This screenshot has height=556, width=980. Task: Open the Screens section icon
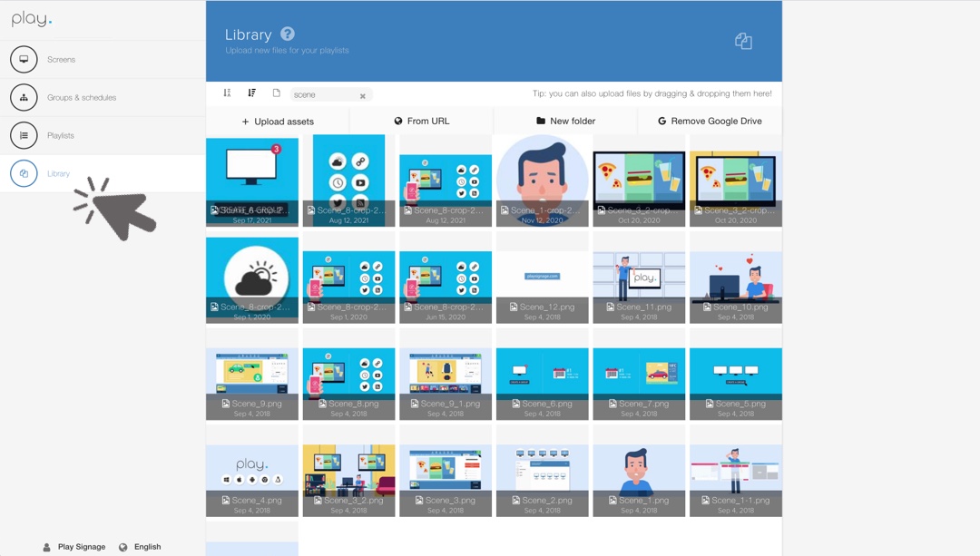[x=24, y=59]
